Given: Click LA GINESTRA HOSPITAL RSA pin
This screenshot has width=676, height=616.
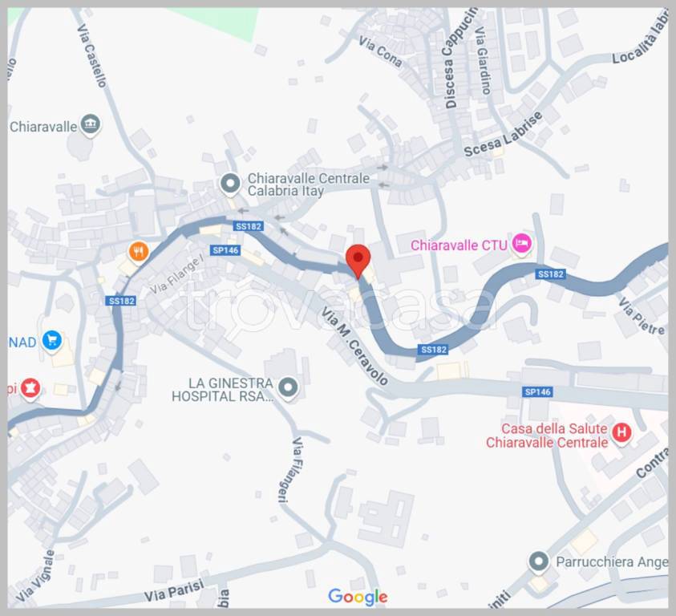Looking at the screenshot, I should coord(288,387).
